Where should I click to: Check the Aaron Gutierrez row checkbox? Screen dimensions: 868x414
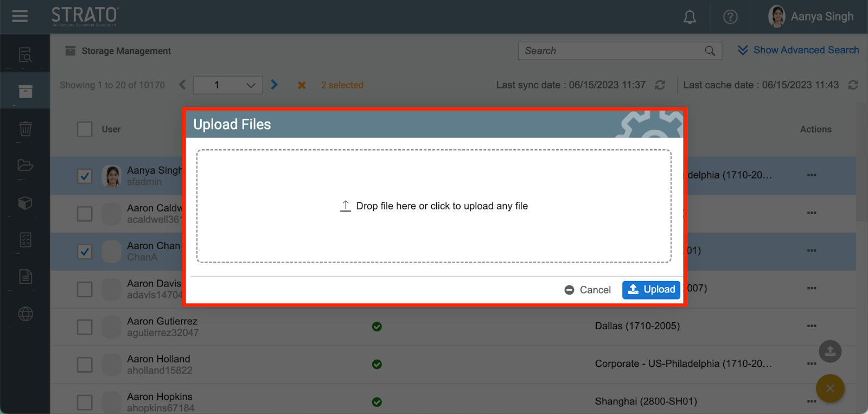85,327
